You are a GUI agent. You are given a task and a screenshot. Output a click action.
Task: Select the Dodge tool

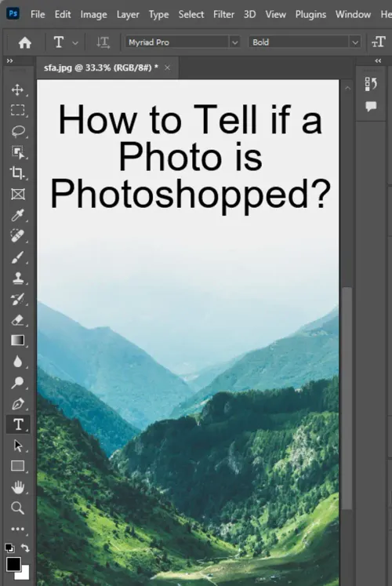tap(17, 382)
